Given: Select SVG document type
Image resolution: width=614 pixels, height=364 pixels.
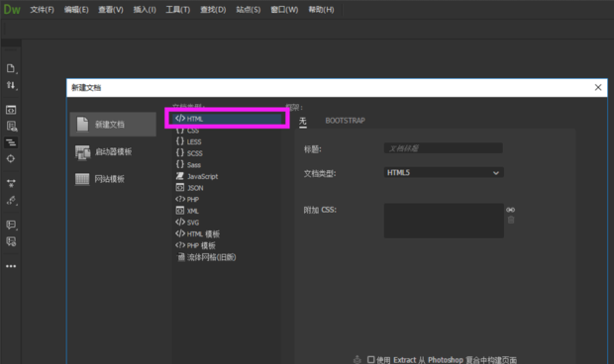Looking at the screenshot, I should (x=227, y=223).
